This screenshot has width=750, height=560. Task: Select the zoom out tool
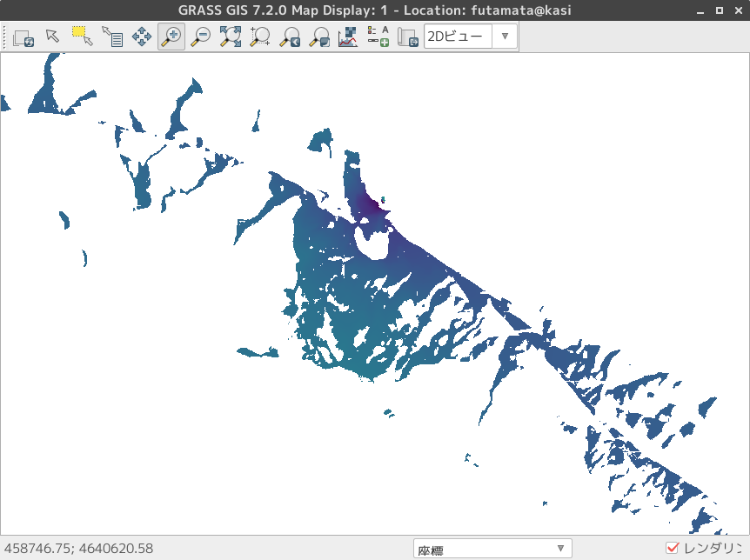click(x=199, y=37)
